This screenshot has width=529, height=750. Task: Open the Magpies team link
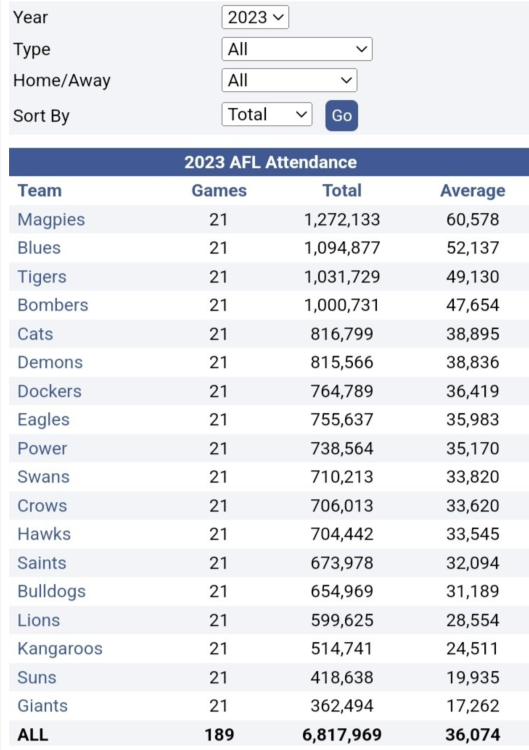[51, 220]
